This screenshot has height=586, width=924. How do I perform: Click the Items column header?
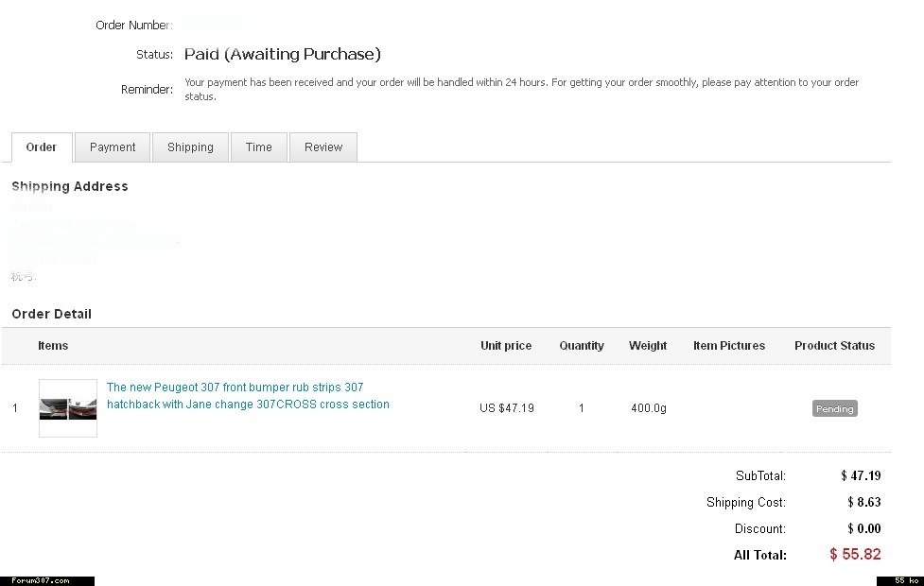point(53,346)
